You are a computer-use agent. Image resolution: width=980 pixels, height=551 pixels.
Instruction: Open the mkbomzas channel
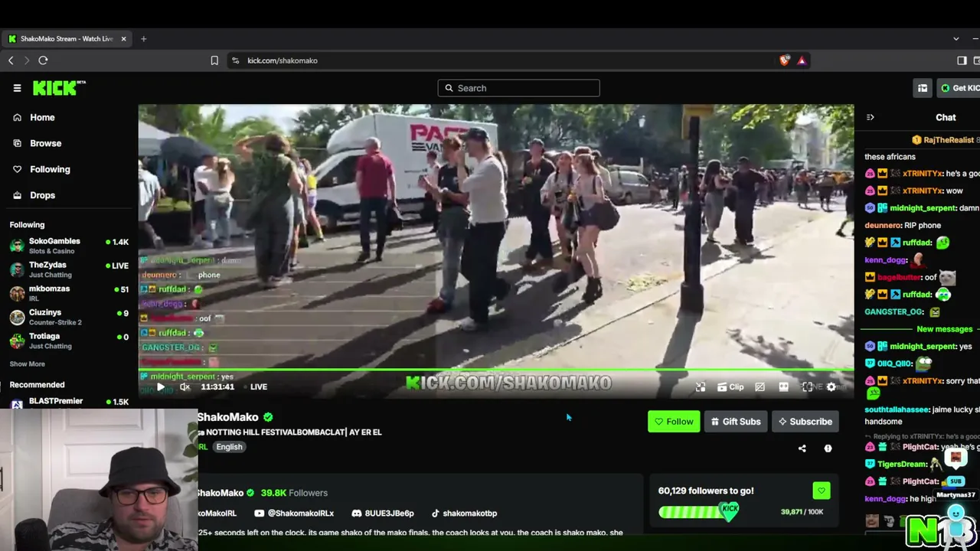point(69,293)
